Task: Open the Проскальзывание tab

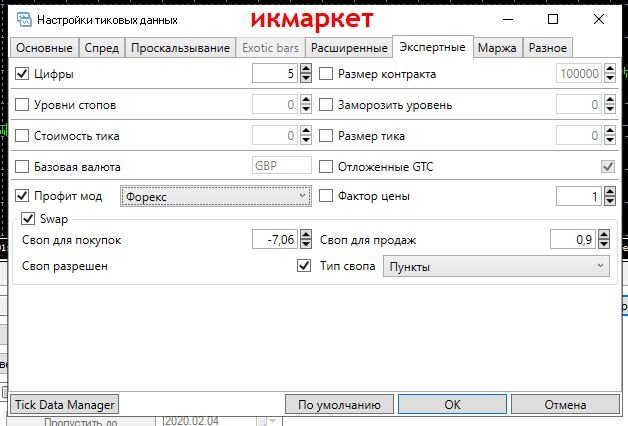Action: click(x=181, y=48)
